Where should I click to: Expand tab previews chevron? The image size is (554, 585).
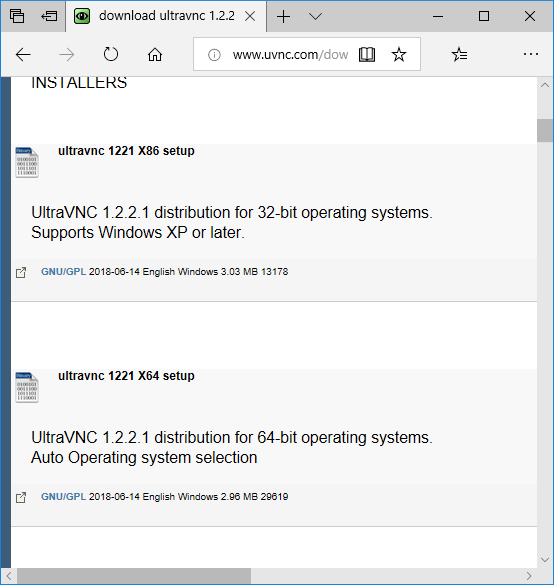point(316,16)
